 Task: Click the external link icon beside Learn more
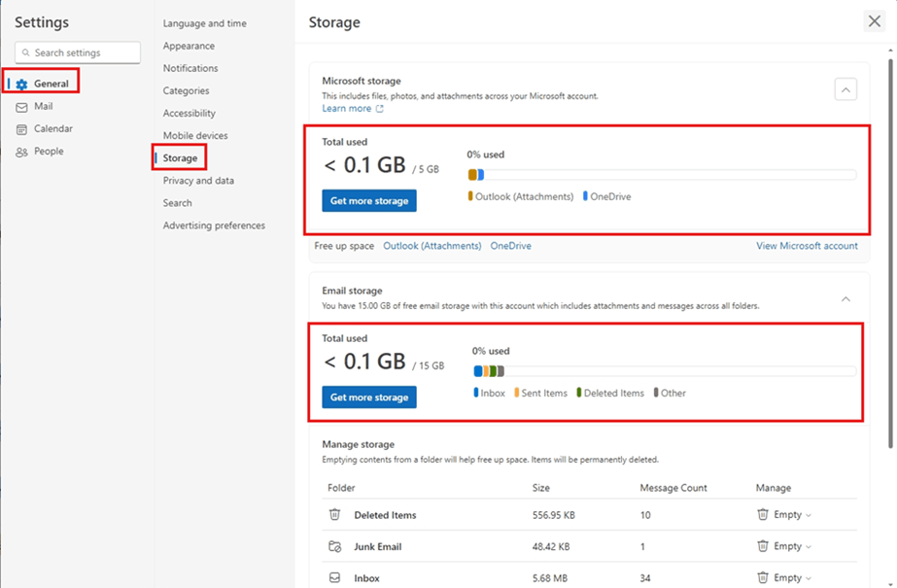coord(380,109)
